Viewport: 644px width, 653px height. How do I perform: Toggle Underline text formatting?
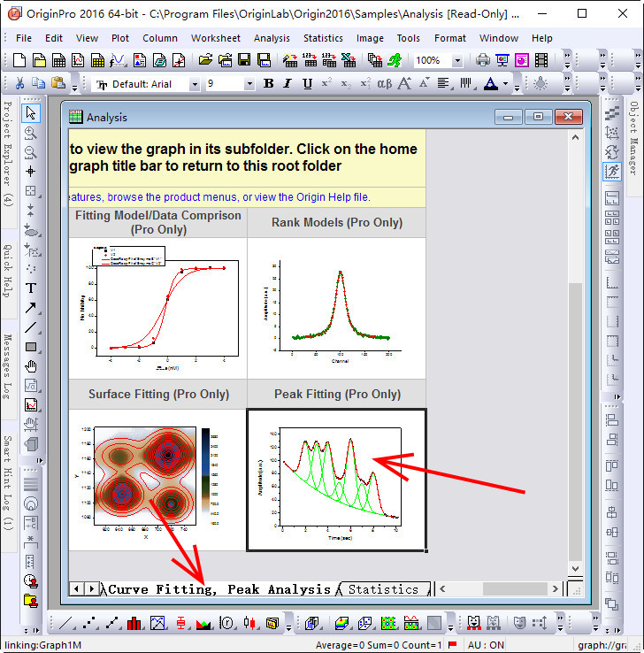[x=307, y=84]
